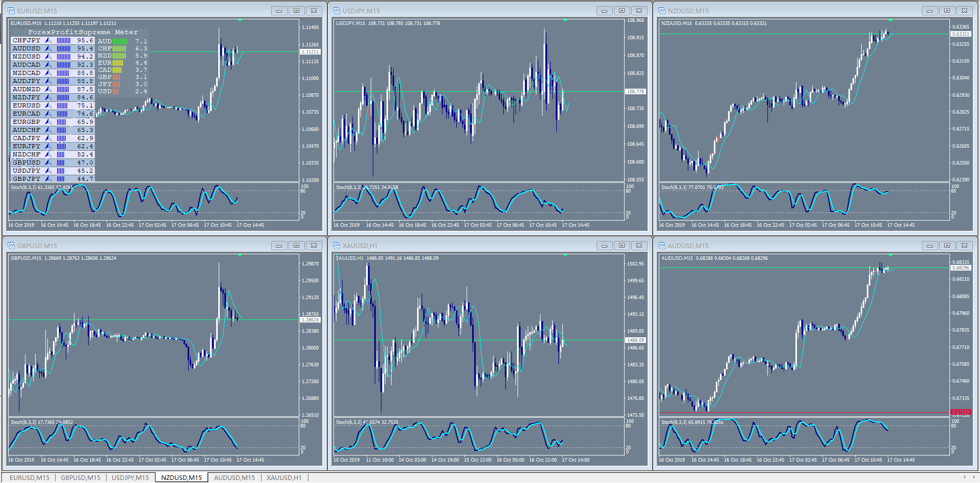Click the USDJPY,M15 chart window icon
Viewport: 980px width, 483px height.
(x=337, y=11)
